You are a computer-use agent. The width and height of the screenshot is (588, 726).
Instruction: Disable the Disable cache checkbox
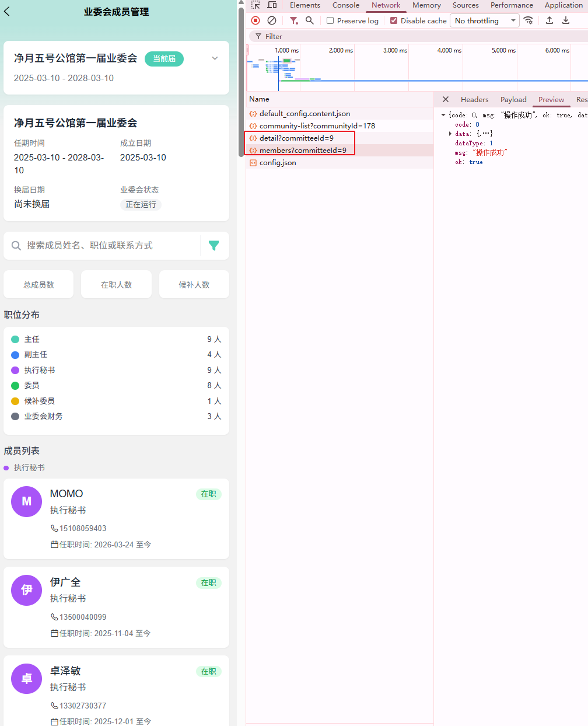pos(393,20)
